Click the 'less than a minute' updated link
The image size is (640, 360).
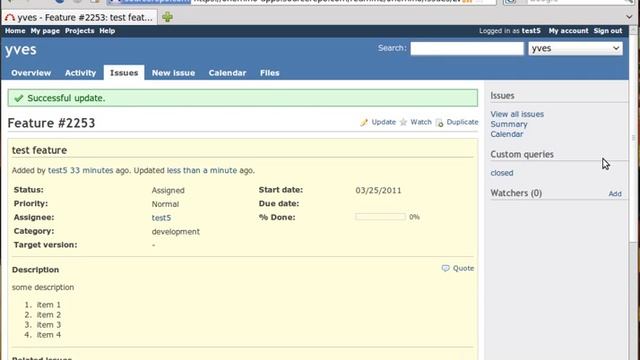202,171
